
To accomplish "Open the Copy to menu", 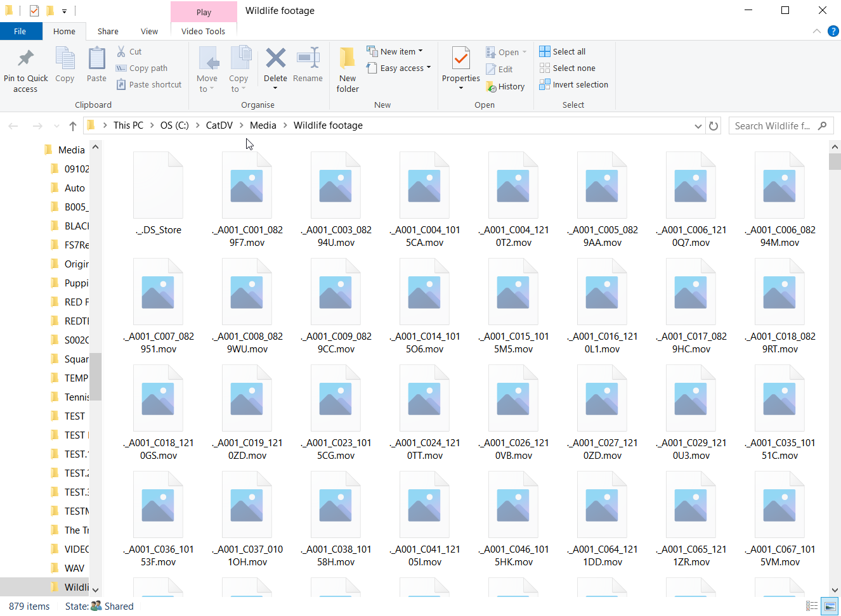I will click(239, 70).
